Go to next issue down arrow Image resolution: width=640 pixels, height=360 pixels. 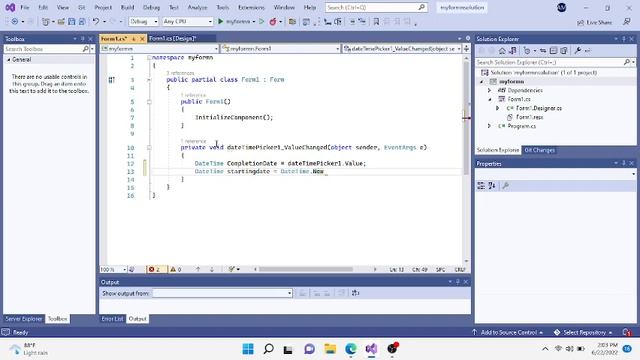pyautogui.click(x=211, y=269)
